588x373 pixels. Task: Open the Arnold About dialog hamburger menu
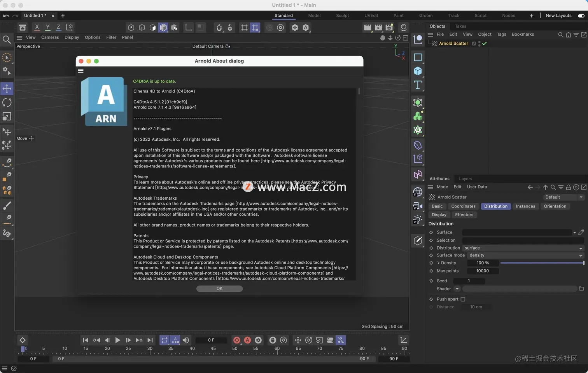[x=81, y=71]
